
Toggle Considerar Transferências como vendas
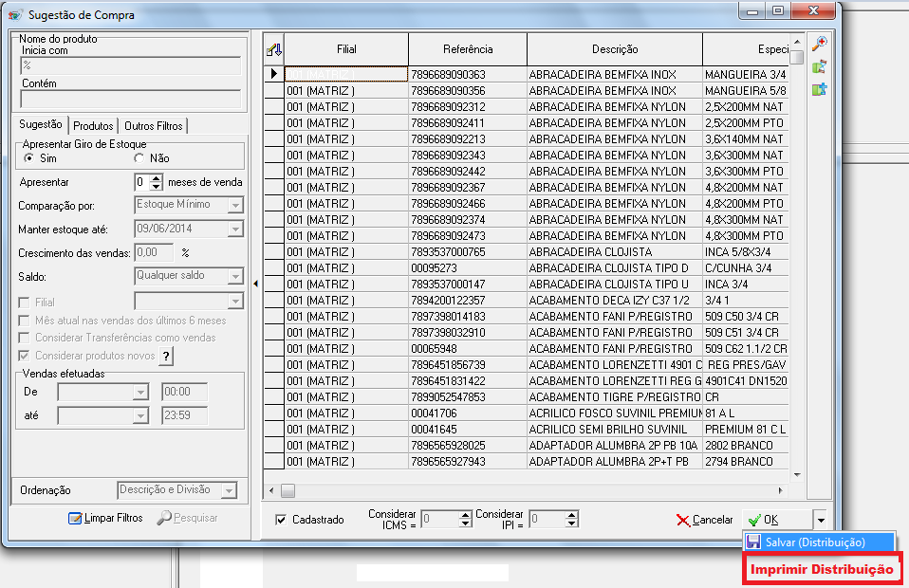(x=24, y=338)
